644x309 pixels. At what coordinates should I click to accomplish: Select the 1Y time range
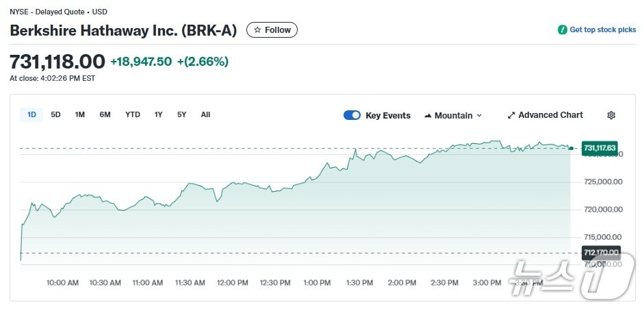pos(159,114)
